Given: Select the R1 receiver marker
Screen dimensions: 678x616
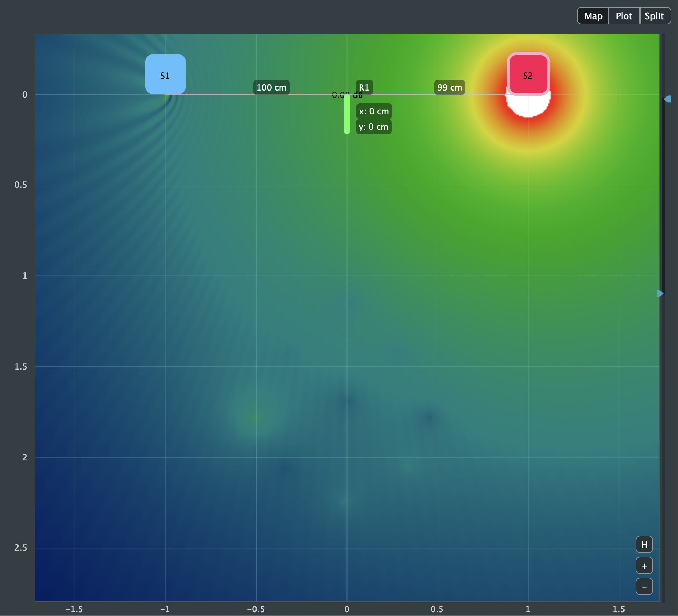Looking at the screenshot, I should 364,87.
